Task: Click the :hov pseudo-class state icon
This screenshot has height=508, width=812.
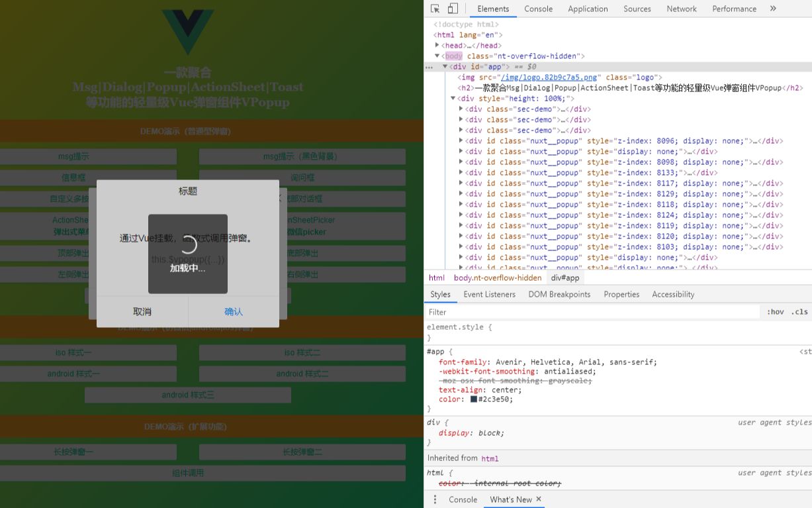Action: (x=775, y=311)
